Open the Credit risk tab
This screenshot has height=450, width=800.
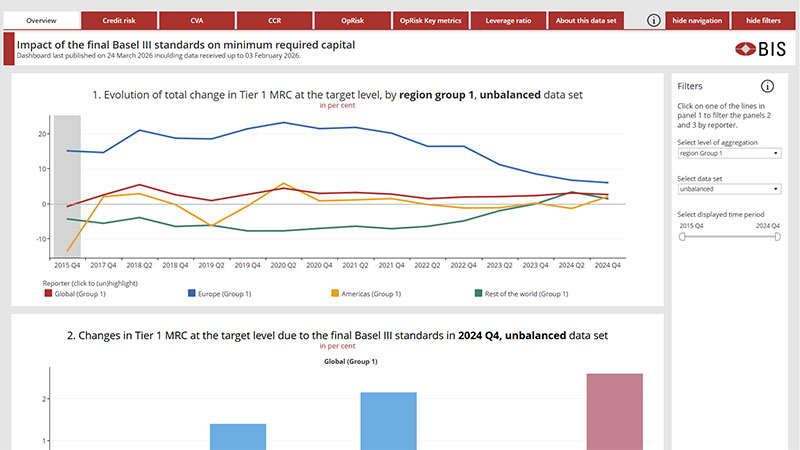point(119,20)
